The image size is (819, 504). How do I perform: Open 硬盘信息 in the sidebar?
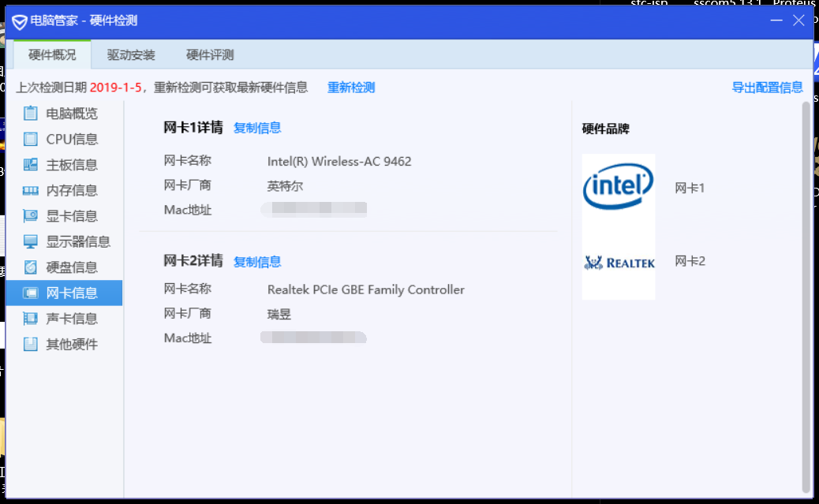pos(64,267)
